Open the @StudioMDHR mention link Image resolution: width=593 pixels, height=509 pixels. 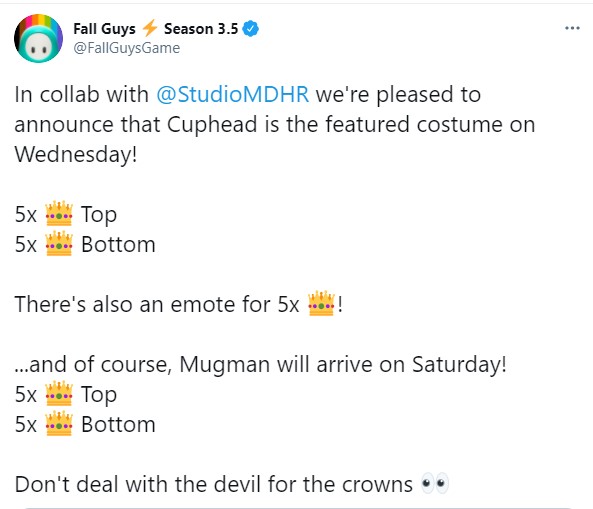coord(233,94)
